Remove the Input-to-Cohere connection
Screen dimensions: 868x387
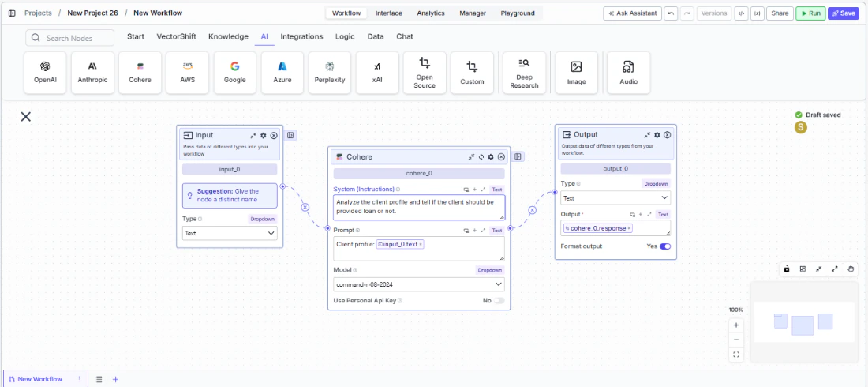(x=305, y=207)
